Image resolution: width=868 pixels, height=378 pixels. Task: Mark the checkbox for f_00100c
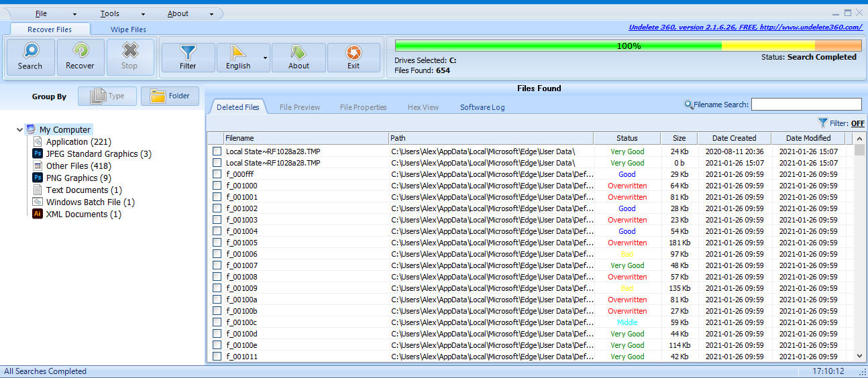217,322
